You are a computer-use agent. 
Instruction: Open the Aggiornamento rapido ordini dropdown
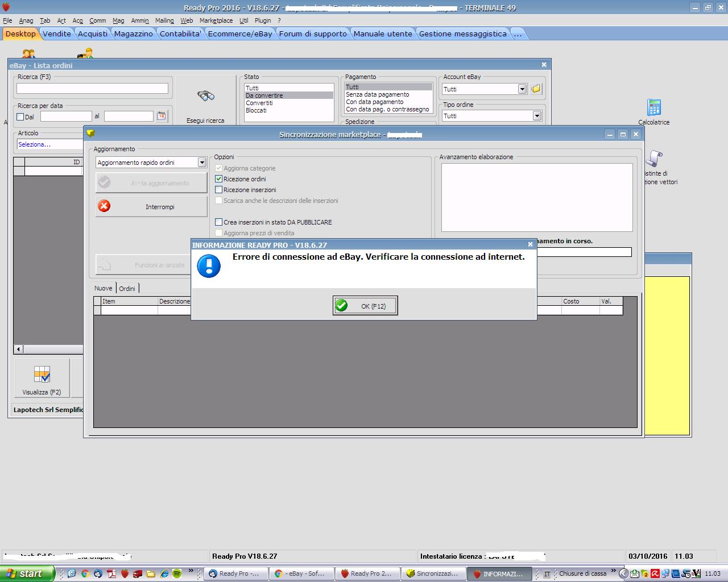[201, 163]
